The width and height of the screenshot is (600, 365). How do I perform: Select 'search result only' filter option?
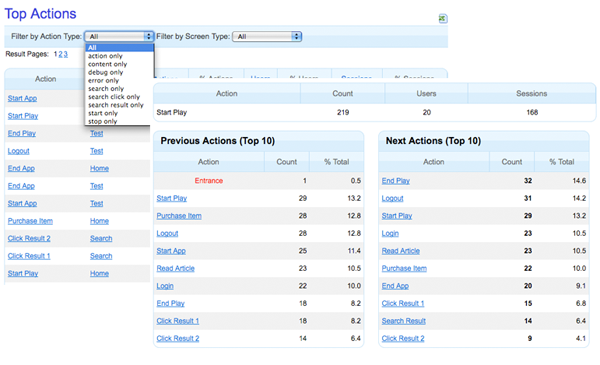pyautogui.click(x=116, y=105)
